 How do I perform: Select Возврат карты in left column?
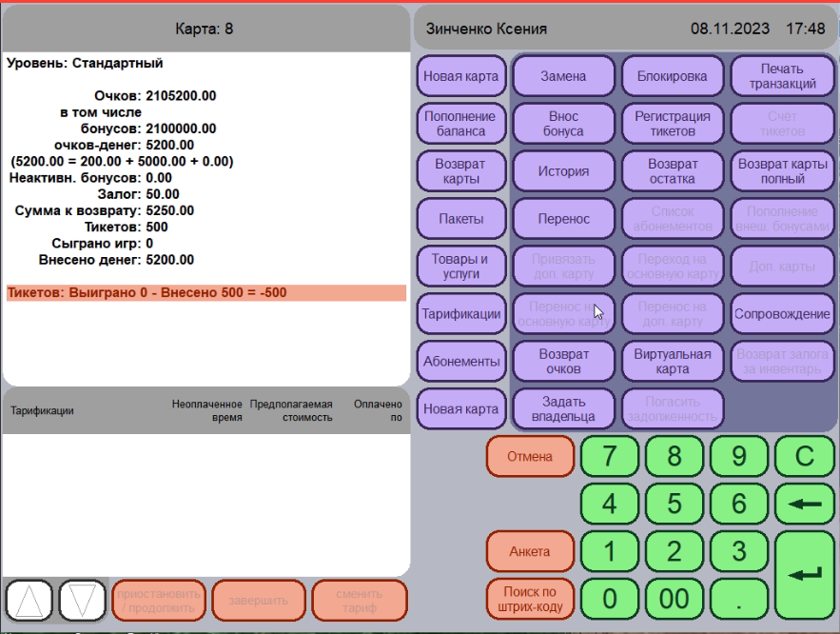[461, 171]
